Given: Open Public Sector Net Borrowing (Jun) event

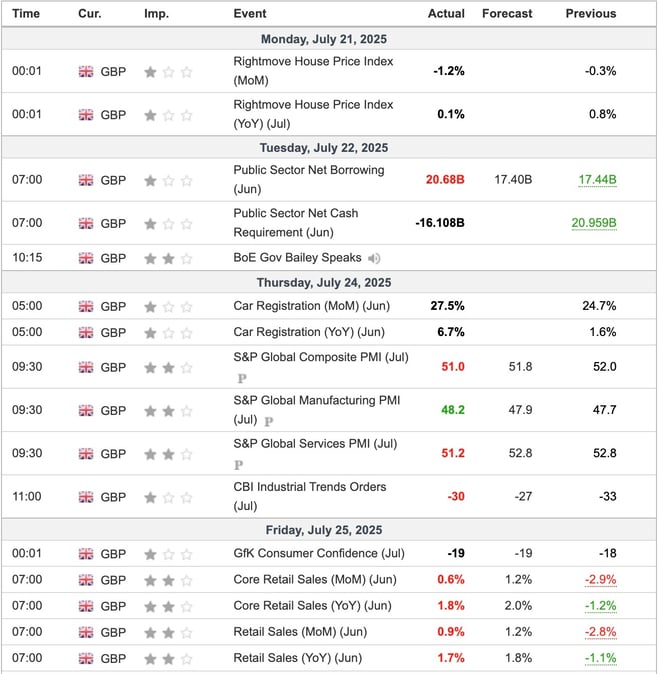Looking at the screenshot, I should [309, 180].
